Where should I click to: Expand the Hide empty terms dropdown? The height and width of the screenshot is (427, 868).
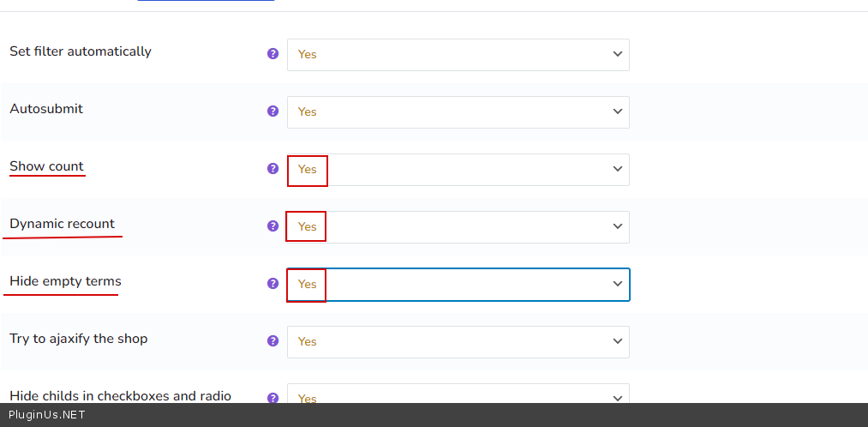pos(458,284)
